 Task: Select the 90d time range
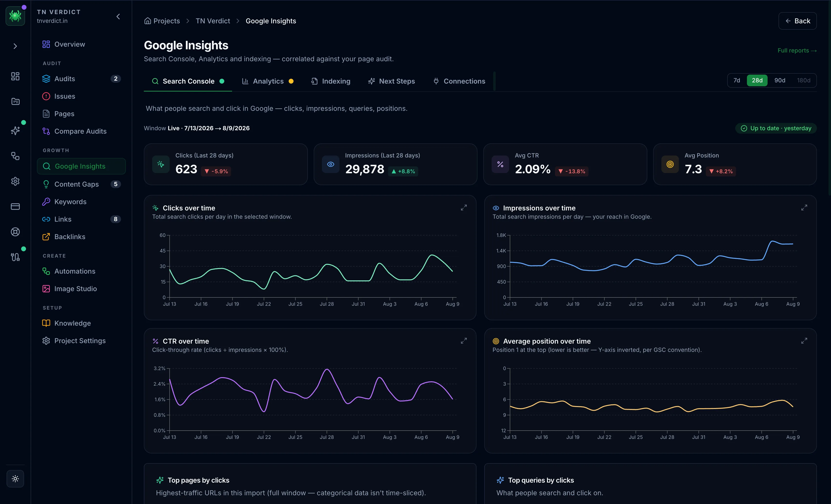click(780, 80)
